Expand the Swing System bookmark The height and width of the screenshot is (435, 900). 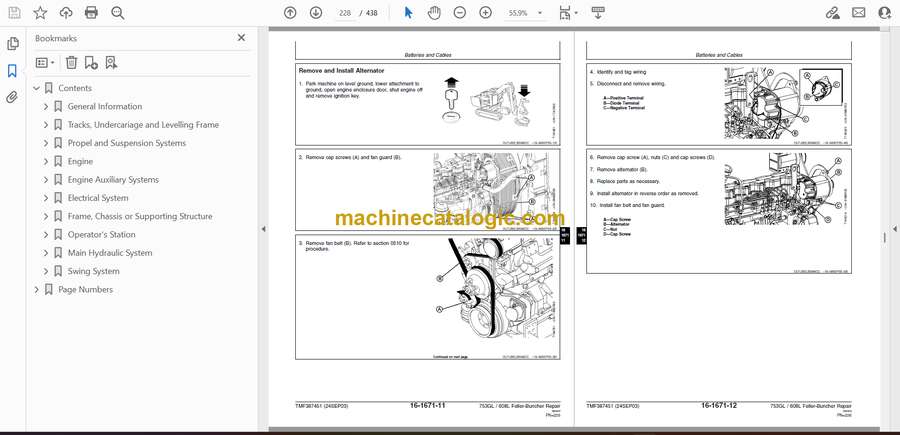point(46,271)
